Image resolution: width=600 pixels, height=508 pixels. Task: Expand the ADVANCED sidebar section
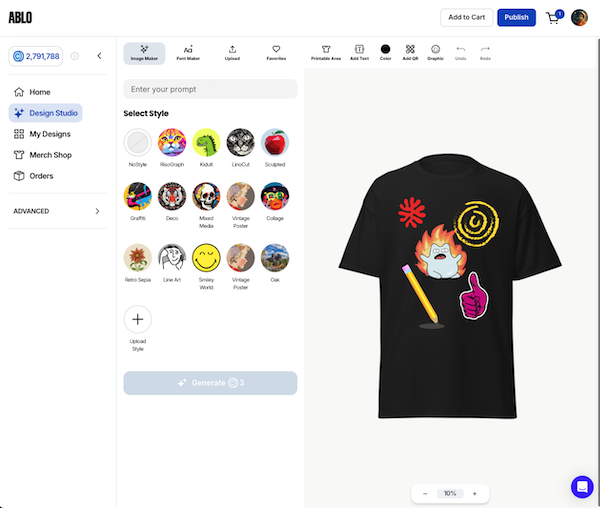point(97,211)
